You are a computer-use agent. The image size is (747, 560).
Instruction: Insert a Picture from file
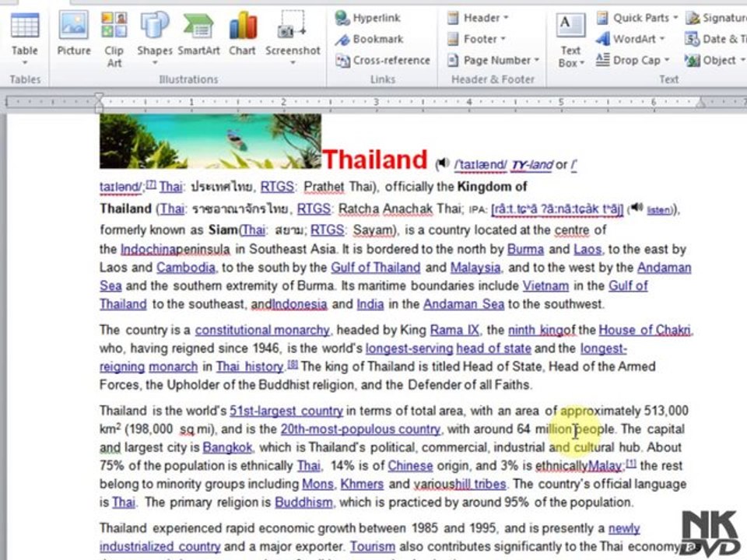point(74,34)
